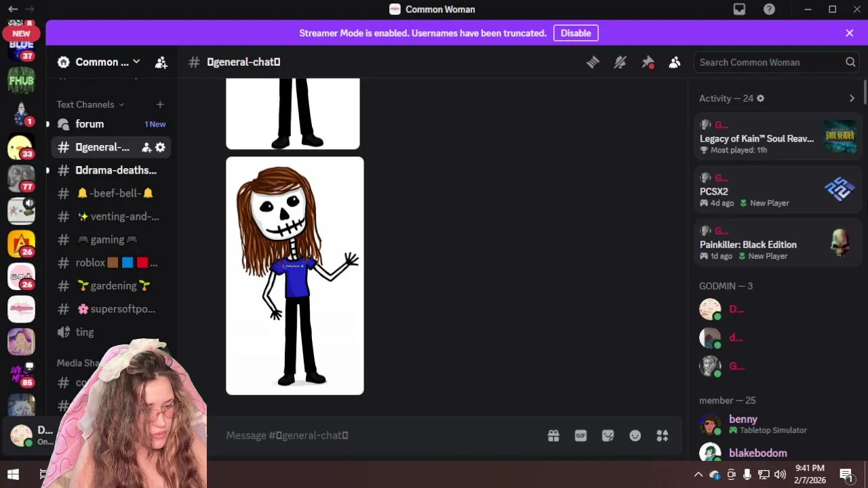The width and height of the screenshot is (868, 488).
Task: Open the Threads icon in channel header
Action: click(x=593, y=62)
